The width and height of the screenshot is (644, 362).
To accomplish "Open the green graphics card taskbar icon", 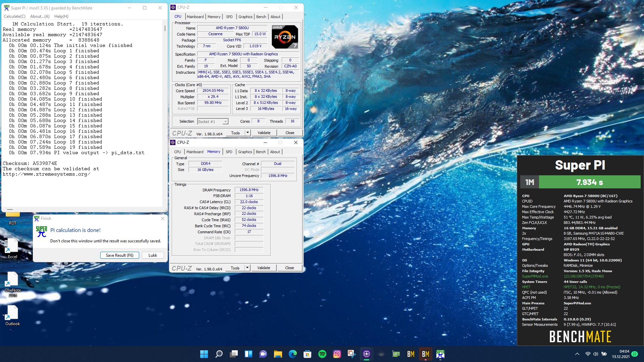I will (x=396, y=354).
